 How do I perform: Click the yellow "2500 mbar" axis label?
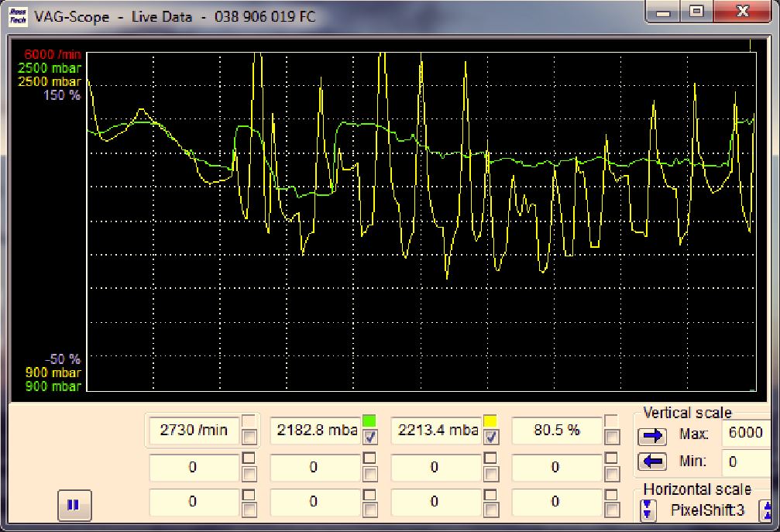click(50, 81)
